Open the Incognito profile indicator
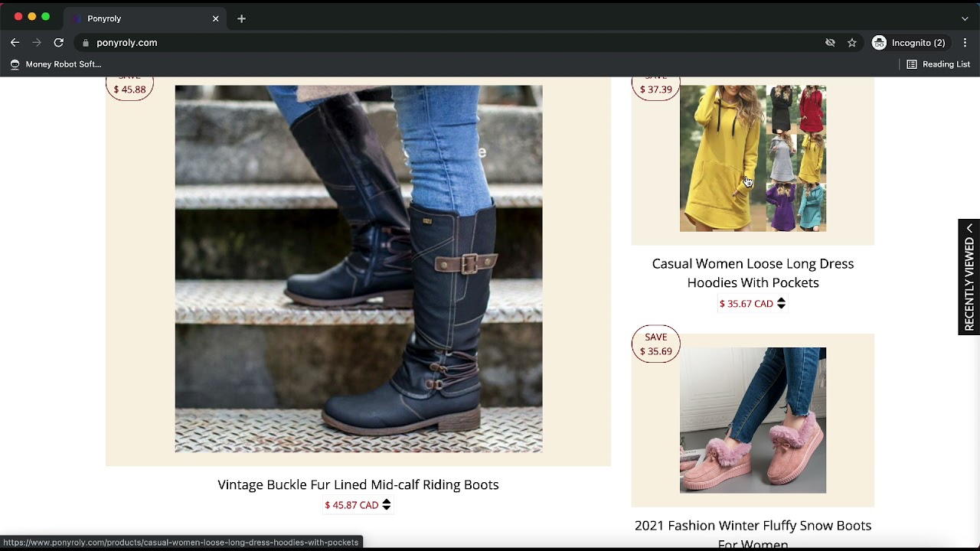 (909, 43)
